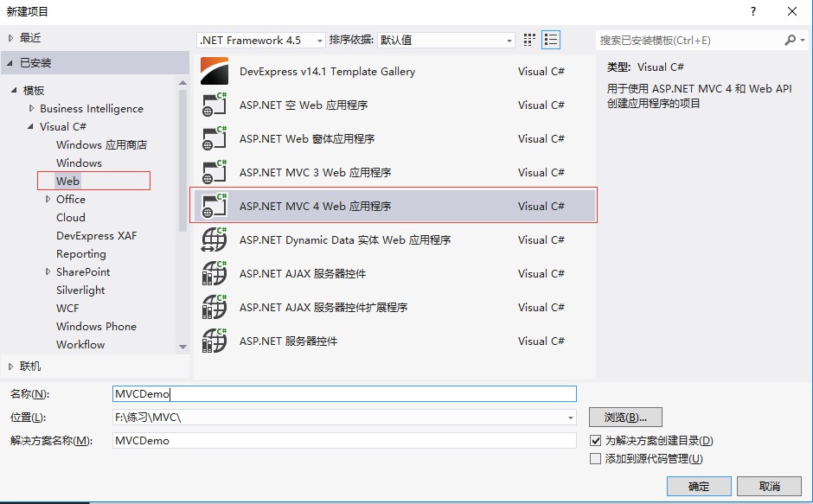Click the ASP.NET MVC 3 template icon
This screenshot has width=813, height=504.
[x=214, y=172]
